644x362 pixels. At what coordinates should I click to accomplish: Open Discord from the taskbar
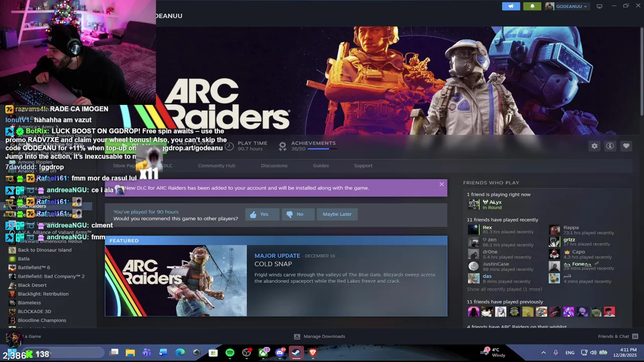[280, 353]
